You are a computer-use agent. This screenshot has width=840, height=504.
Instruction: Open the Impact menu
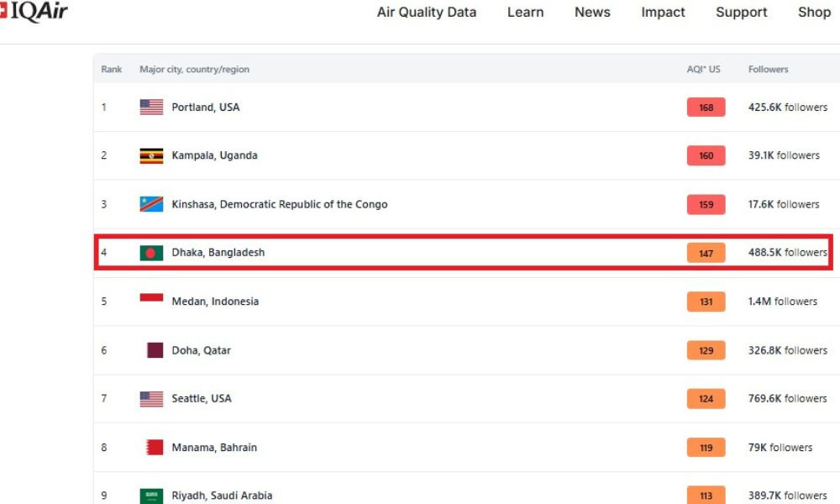pyautogui.click(x=663, y=13)
